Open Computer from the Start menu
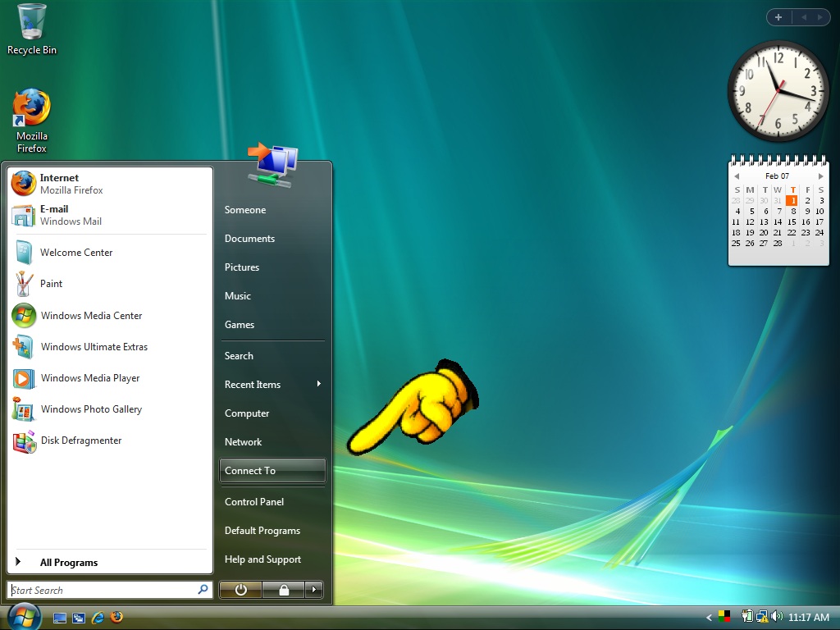Screen dimensions: 840x630 [247, 413]
